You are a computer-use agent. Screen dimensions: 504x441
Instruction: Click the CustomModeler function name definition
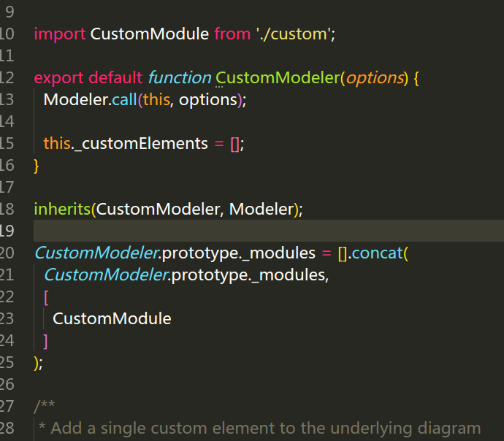coord(278,77)
